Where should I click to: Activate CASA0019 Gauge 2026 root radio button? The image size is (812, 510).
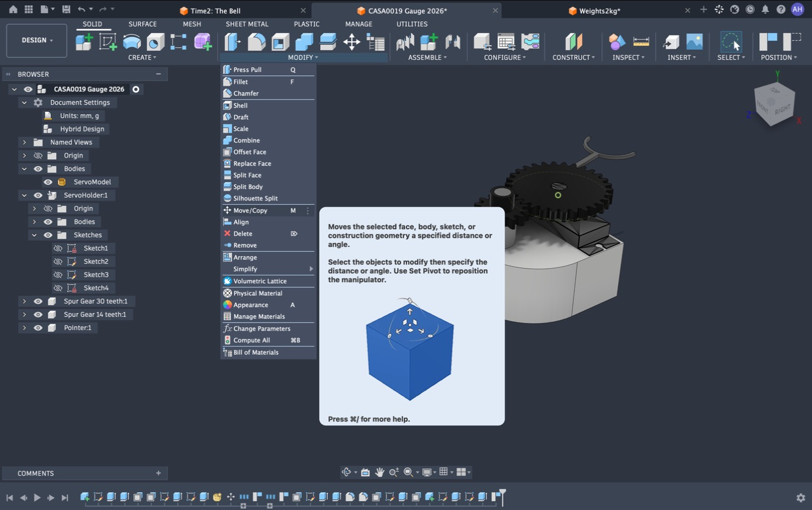pos(136,89)
